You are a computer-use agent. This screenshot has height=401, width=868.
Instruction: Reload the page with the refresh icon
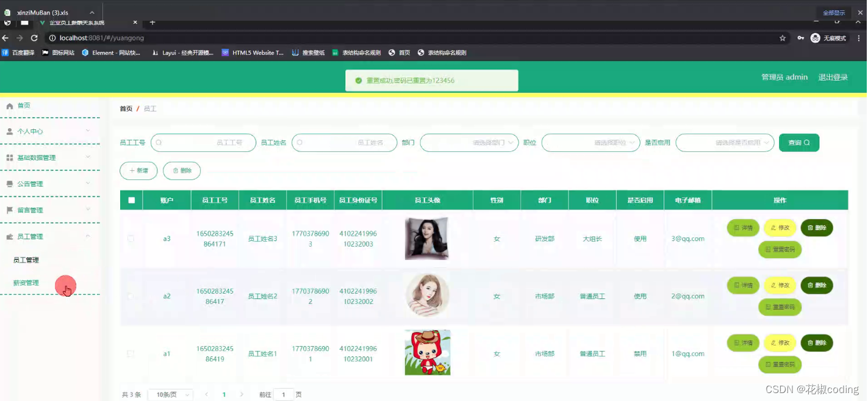(x=34, y=38)
